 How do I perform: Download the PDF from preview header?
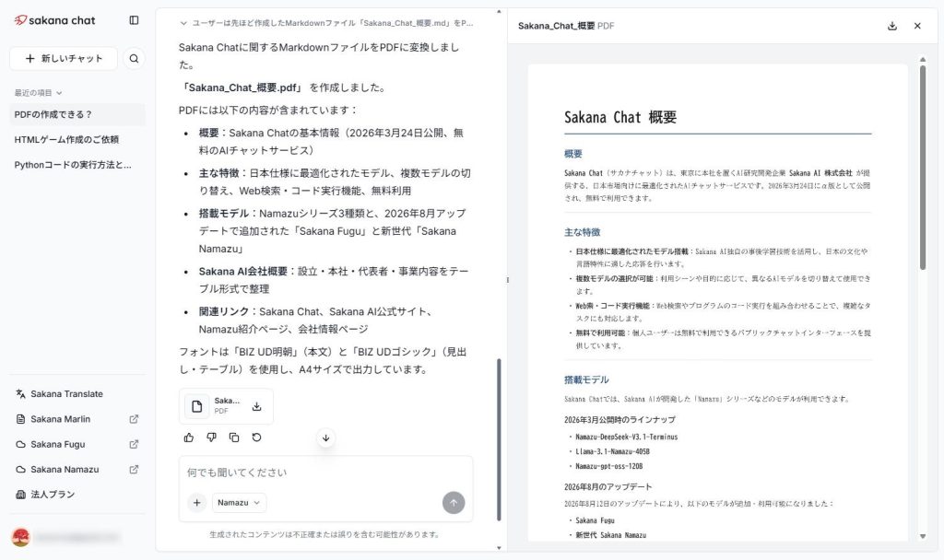(x=892, y=26)
